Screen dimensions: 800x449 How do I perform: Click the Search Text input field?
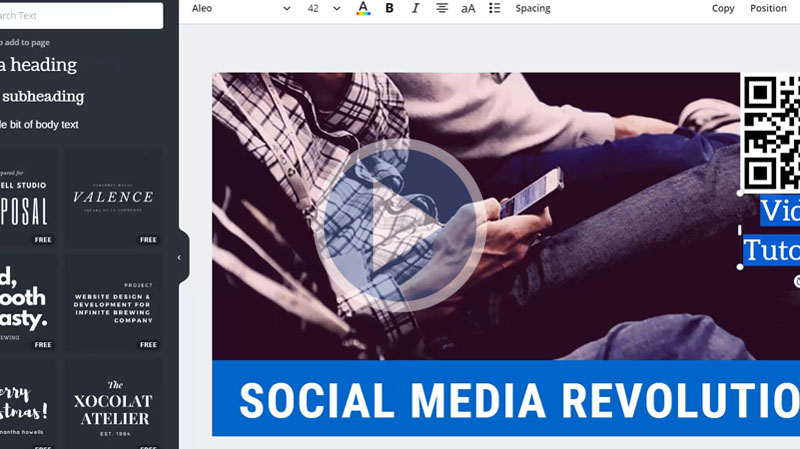(x=80, y=15)
